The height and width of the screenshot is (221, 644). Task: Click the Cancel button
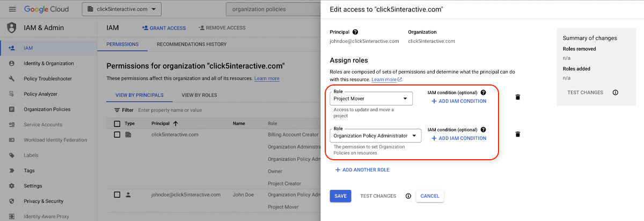430,196
